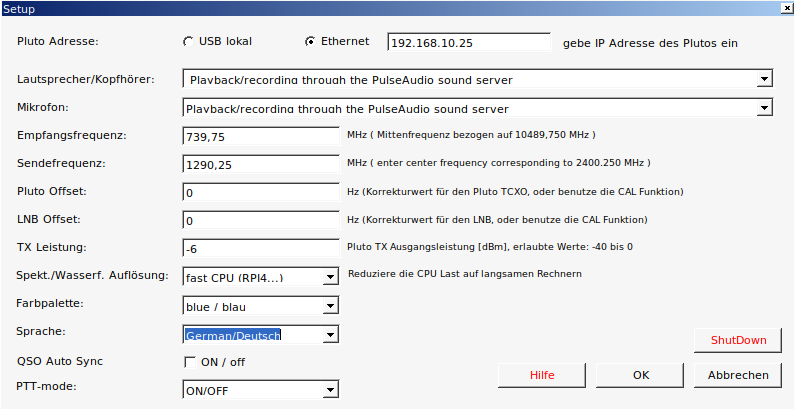Click the TX Leistung power field
The height and width of the screenshot is (409, 794).
coord(261,248)
